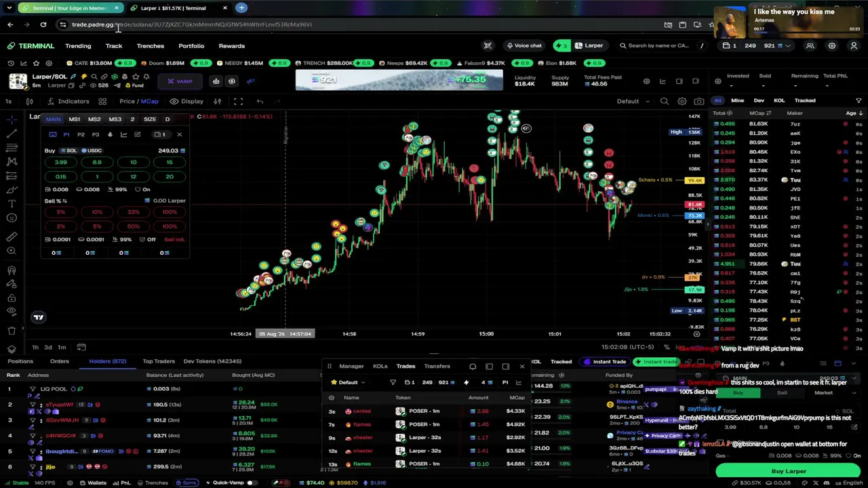Go to the Trenches page
The height and width of the screenshot is (488, 868).
click(151, 46)
